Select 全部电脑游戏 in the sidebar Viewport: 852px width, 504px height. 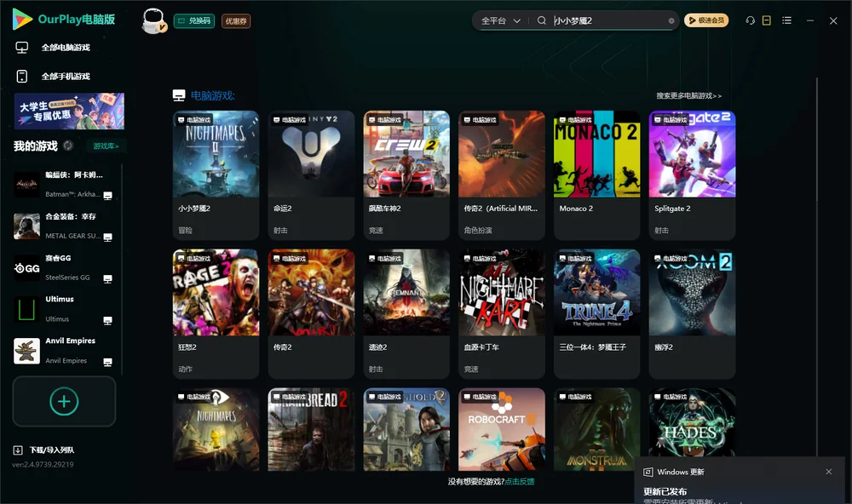66,48
